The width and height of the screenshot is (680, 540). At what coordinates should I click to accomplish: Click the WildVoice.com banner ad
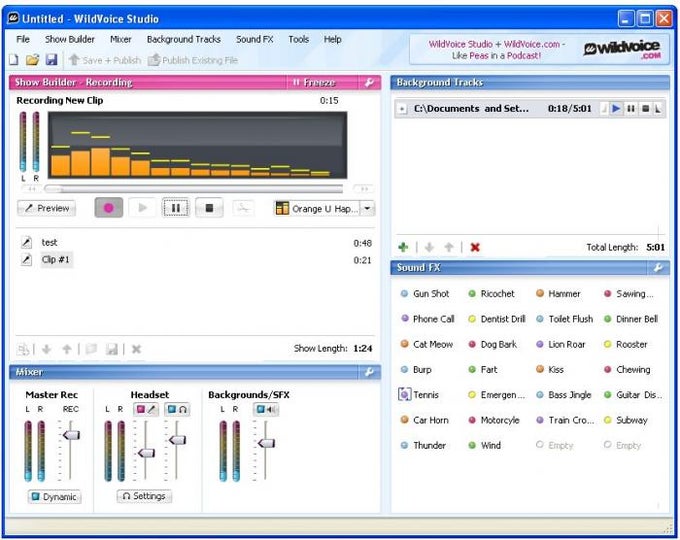pyautogui.click(x=539, y=49)
